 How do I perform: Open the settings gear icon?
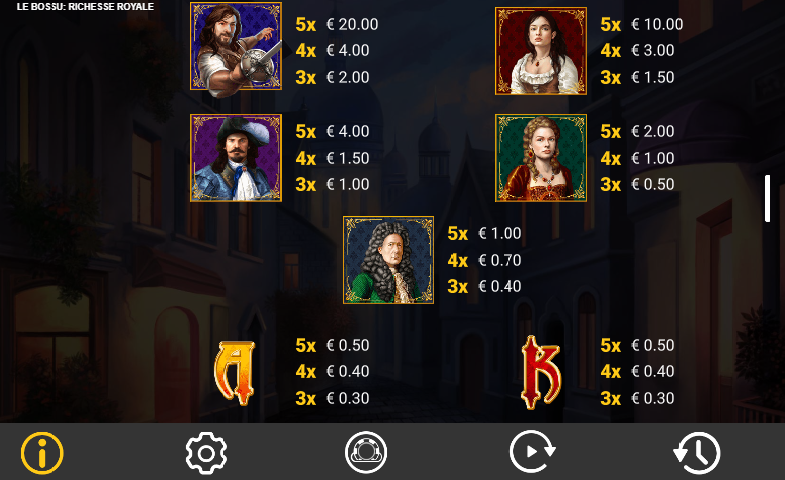[x=206, y=452]
